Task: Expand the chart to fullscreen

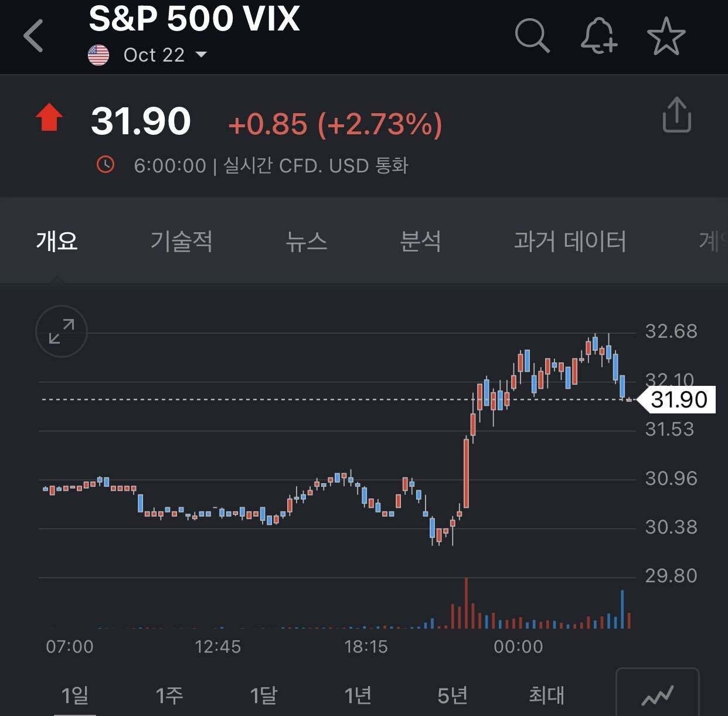Action: pyautogui.click(x=60, y=331)
